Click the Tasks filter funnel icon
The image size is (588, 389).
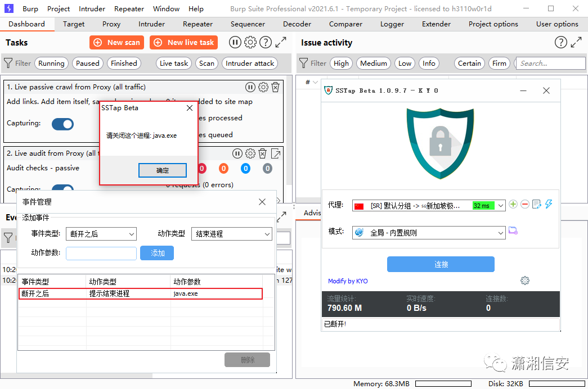click(8, 63)
